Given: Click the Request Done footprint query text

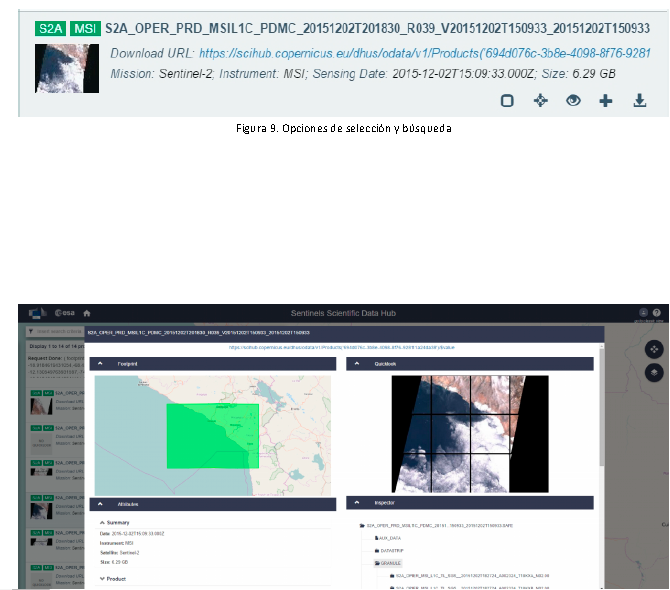Looking at the screenshot, I should (56, 365).
